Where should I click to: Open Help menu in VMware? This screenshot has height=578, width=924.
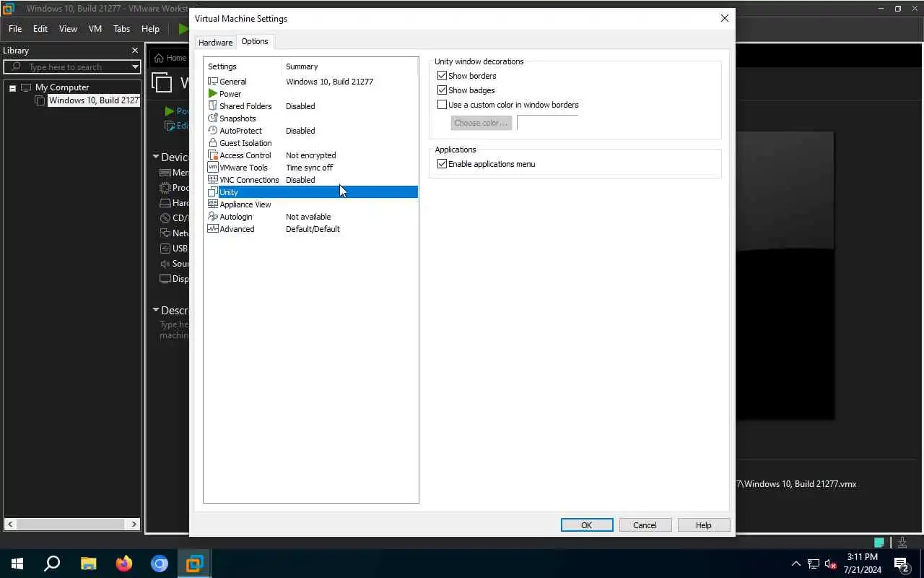150,29
